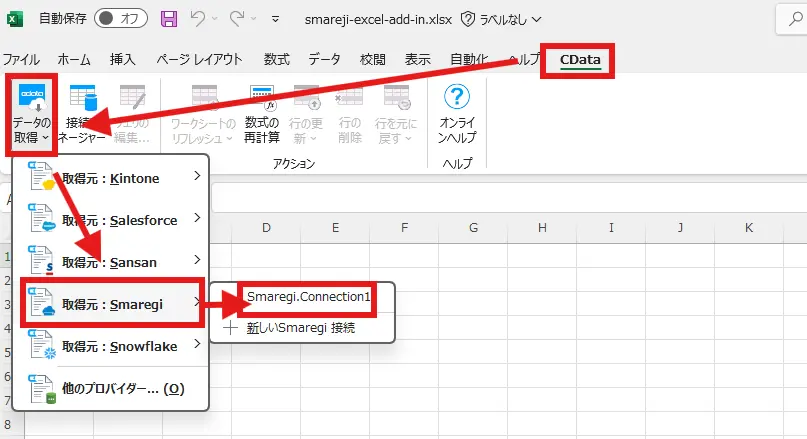This screenshot has height=439, width=807.
Task: Click the Salesforce provider document icon
Action: click(x=41, y=218)
